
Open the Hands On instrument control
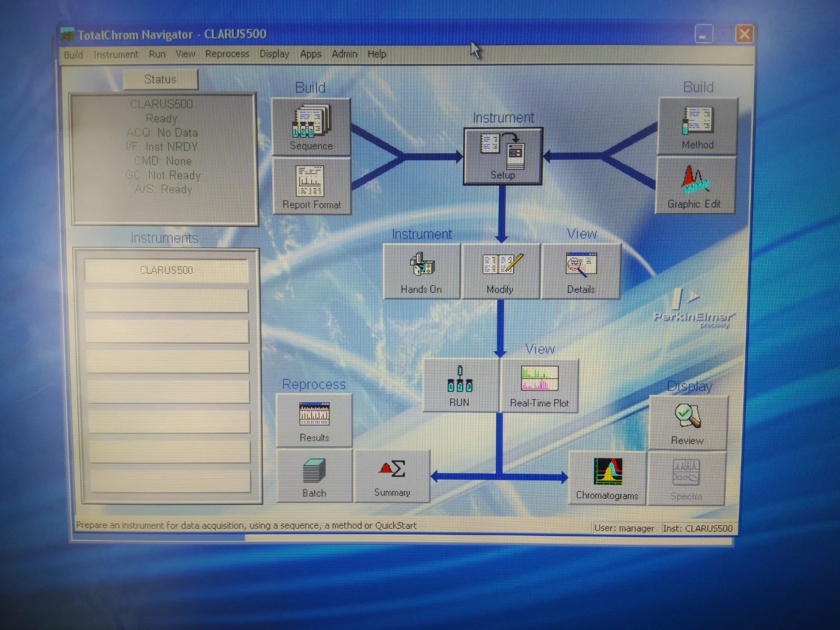coord(422,271)
